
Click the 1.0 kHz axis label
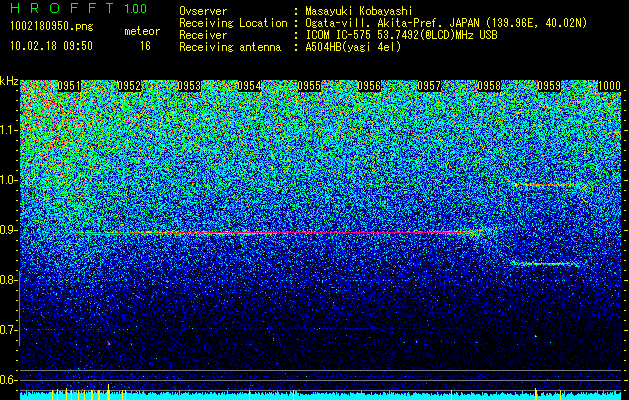[x=9, y=180]
